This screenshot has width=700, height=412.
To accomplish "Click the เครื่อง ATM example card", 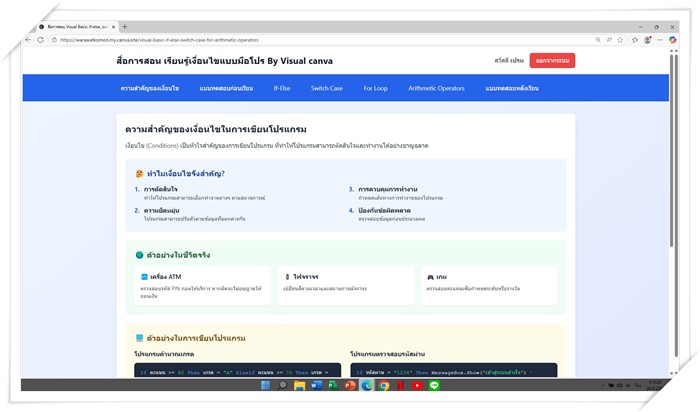I will pos(201,285).
